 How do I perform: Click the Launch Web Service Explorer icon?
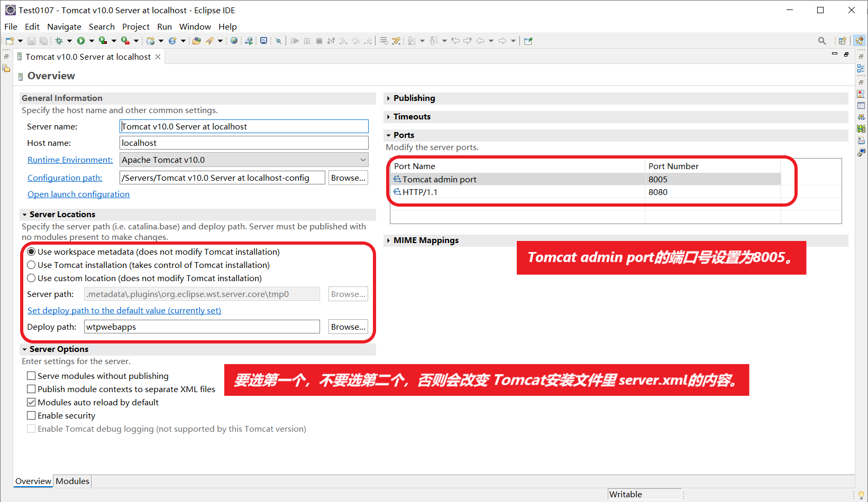[249, 41]
